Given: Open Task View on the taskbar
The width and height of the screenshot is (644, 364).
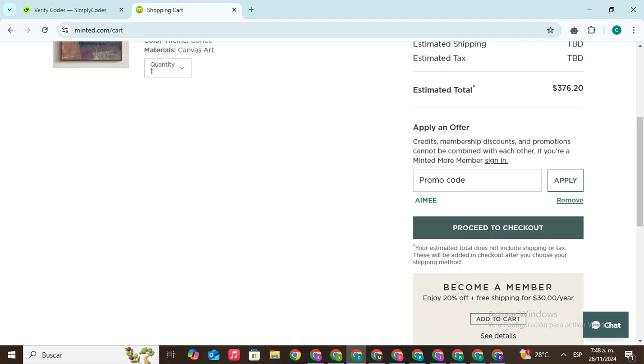Looking at the screenshot, I should pyautogui.click(x=170, y=355).
